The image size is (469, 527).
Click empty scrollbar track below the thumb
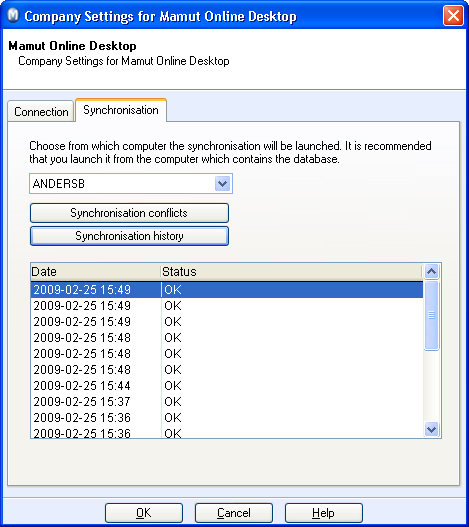[x=431, y=386]
